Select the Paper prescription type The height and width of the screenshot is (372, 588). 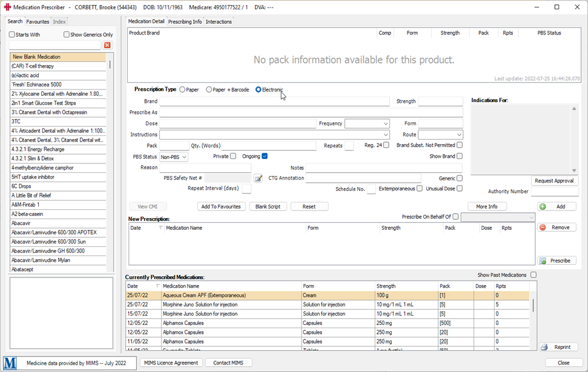pyautogui.click(x=182, y=90)
